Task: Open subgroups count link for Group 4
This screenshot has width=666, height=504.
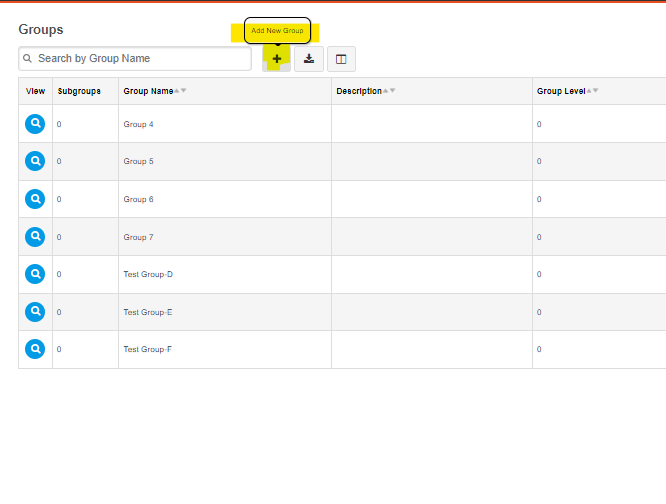Action: (59, 124)
